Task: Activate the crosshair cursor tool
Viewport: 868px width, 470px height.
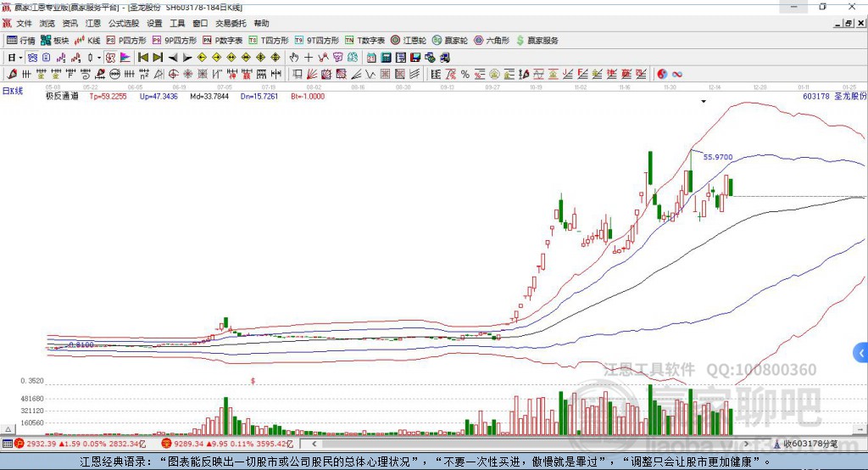Action: [309, 58]
